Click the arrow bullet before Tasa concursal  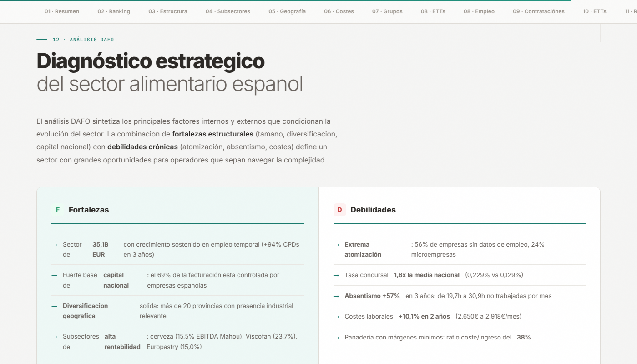pyautogui.click(x=336, y=275)
